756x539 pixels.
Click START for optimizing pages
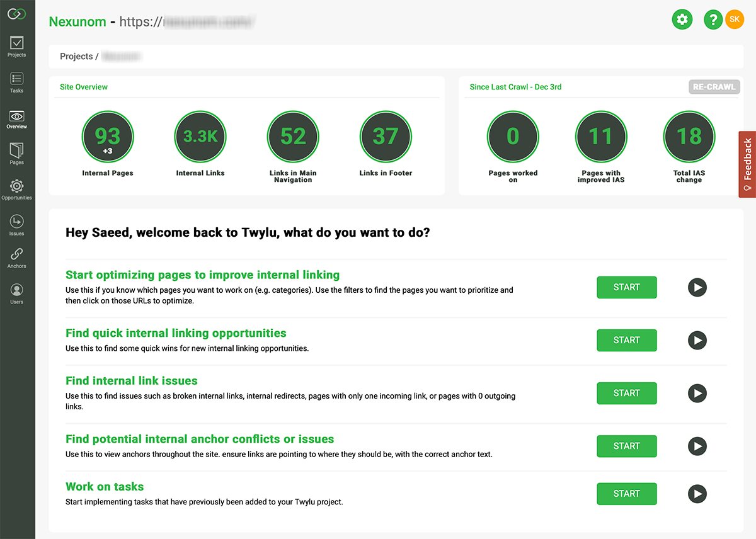point(627,287)
